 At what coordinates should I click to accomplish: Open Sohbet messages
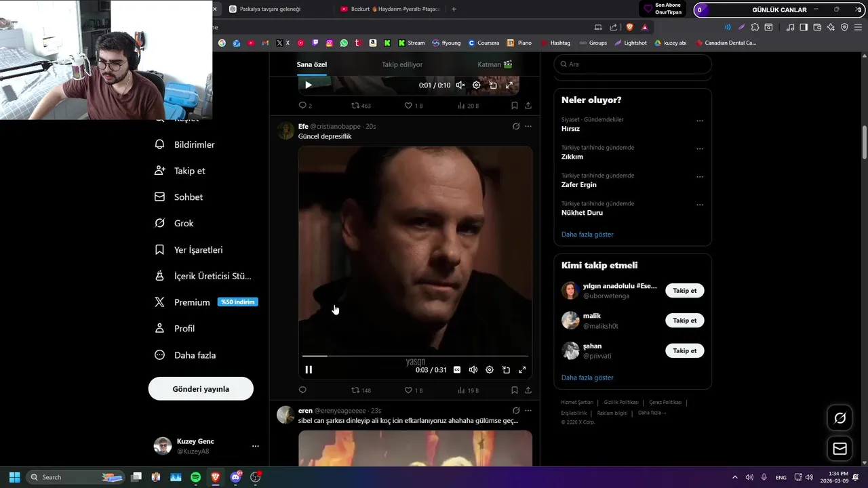(179, 197)
